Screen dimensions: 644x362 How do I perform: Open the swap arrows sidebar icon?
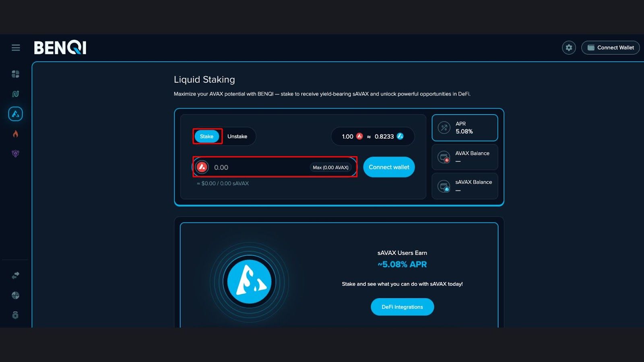(x=16, y=276)
